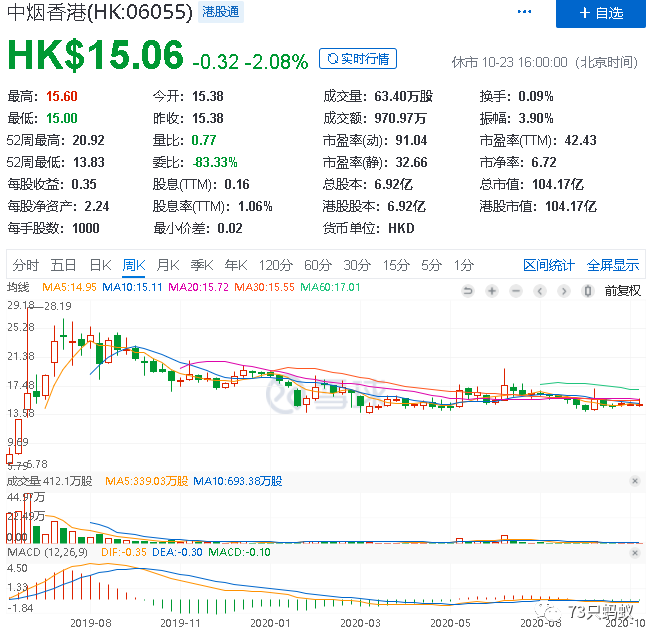654x641 pixels.
Task: Switch to the 五日 tab
Action: (63, 265)
